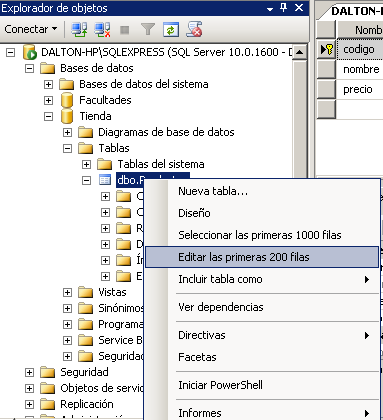Select the precio column row

pos(360,89)
